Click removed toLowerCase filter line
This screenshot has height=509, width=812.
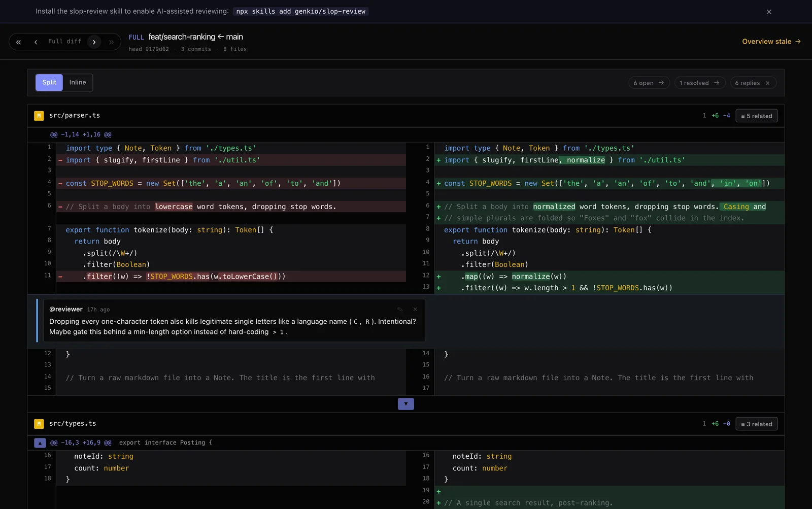click(x=231, y=276)
